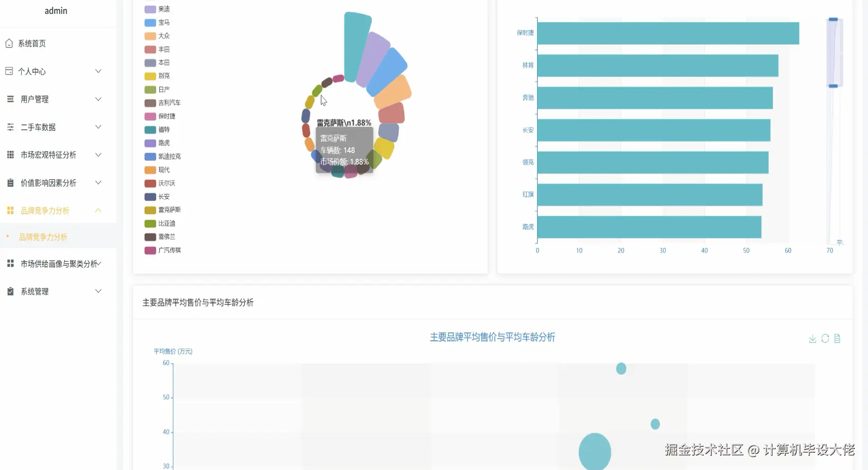Click the 主要品牌平均售价与平均车龄分析 chart title
Image resolution: width=868 pixels, height=470 pixels.
tap(492, 337)
